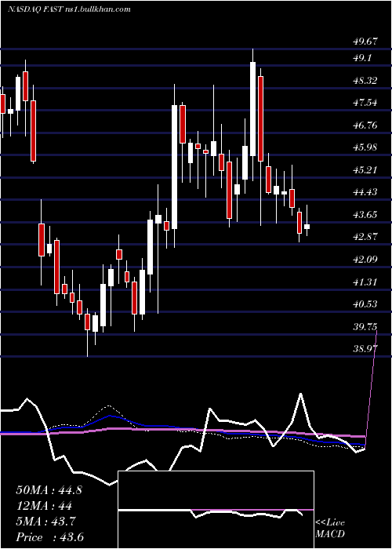Click the 49.67 price level label
The width and height of the screenshot is (392, 549).
tap(365, 42)
